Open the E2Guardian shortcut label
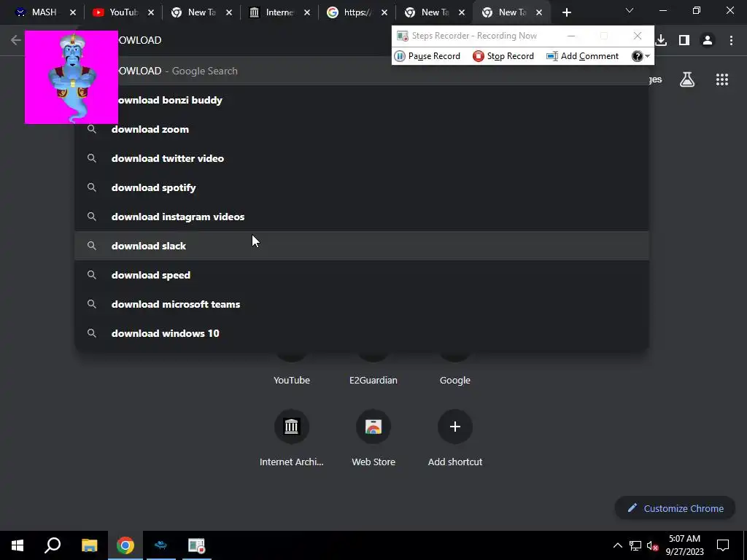747x560 pixels. (x=373, y=380)
